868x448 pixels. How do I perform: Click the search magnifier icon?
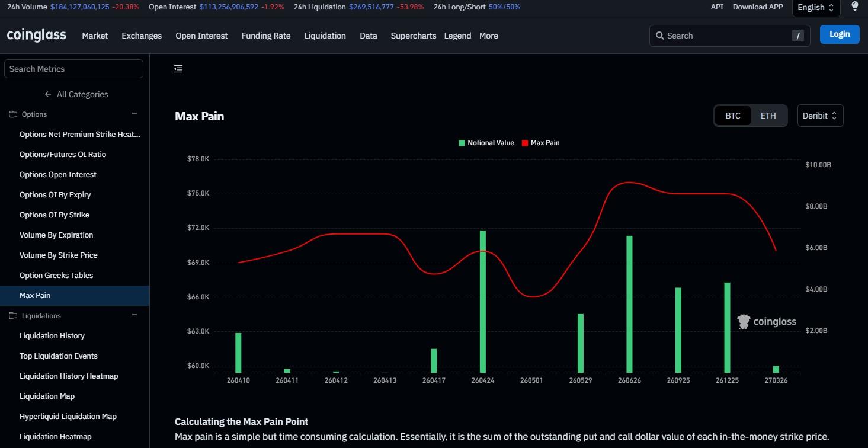pyautogui.click(x=659, y=36)
